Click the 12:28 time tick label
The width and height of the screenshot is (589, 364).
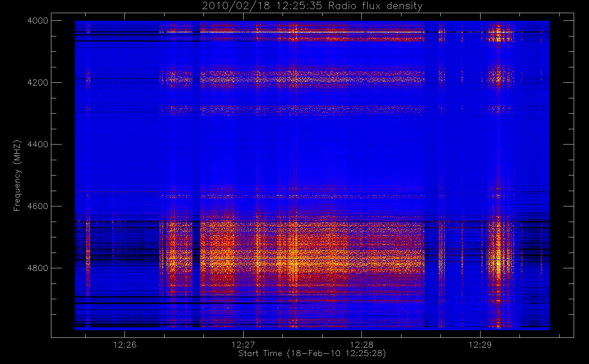click(361, 345)
